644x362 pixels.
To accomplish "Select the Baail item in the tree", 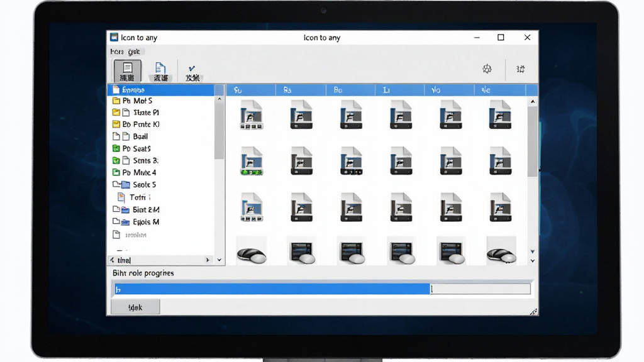I will coord(130,136).
